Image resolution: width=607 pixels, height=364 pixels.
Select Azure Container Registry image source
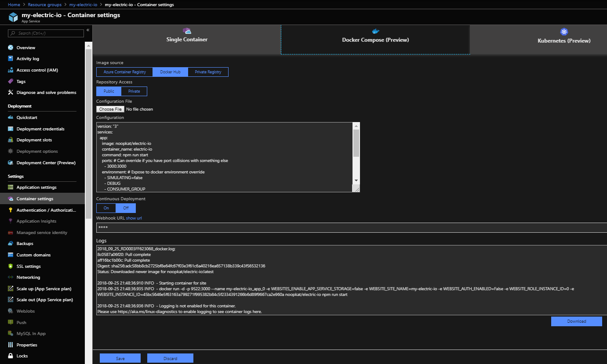125,72
